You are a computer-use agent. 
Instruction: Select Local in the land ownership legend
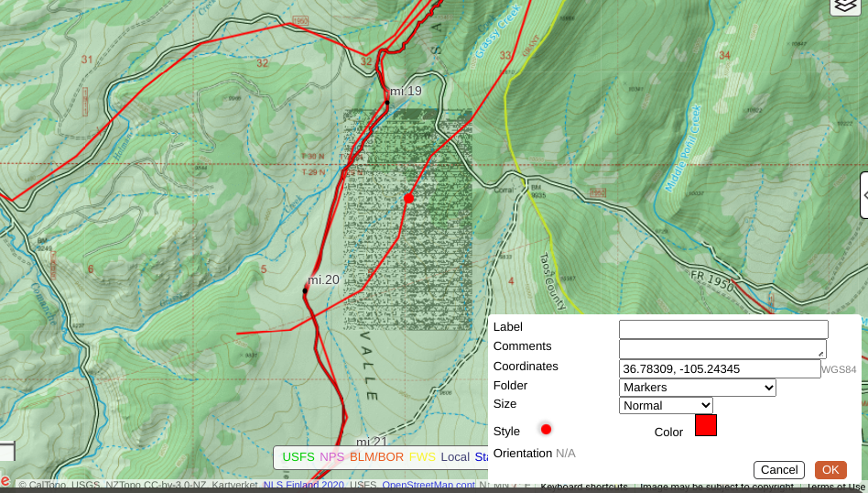[x=455, y=456]
